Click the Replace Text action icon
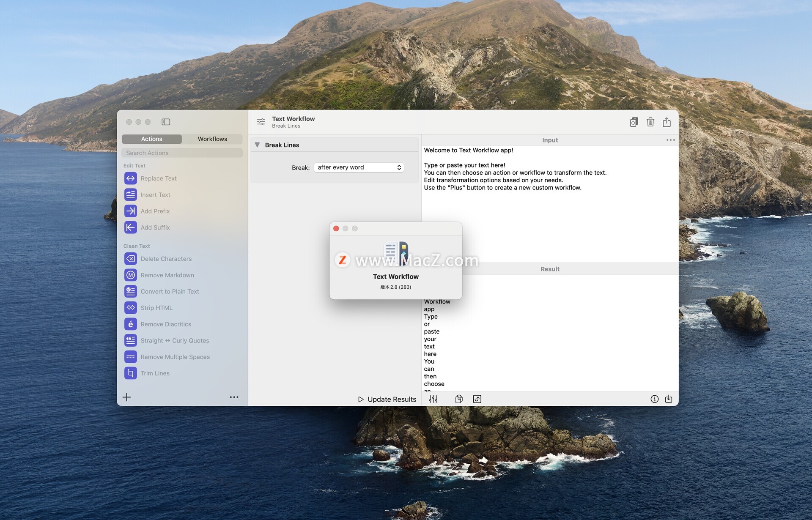Image resolution: width=812 pixels, height=520 pixels. (x=131, y=178)
